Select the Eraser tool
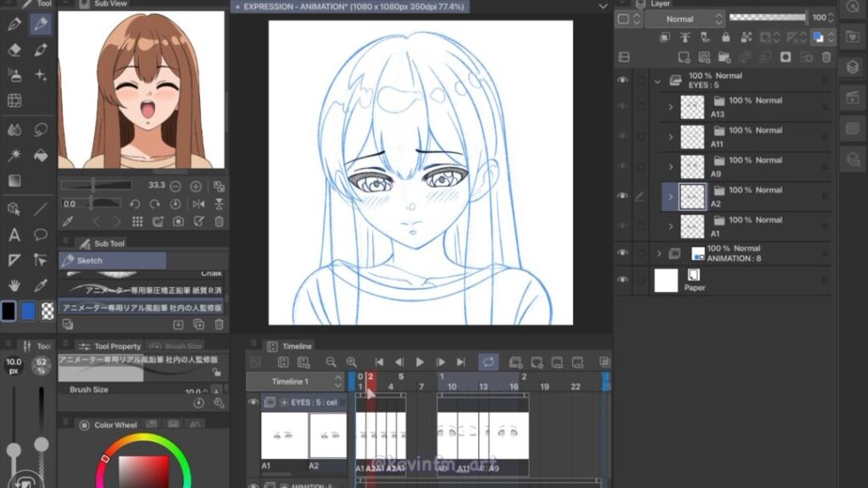The height and width of the screenshot is (488, 868). [14, 50]
